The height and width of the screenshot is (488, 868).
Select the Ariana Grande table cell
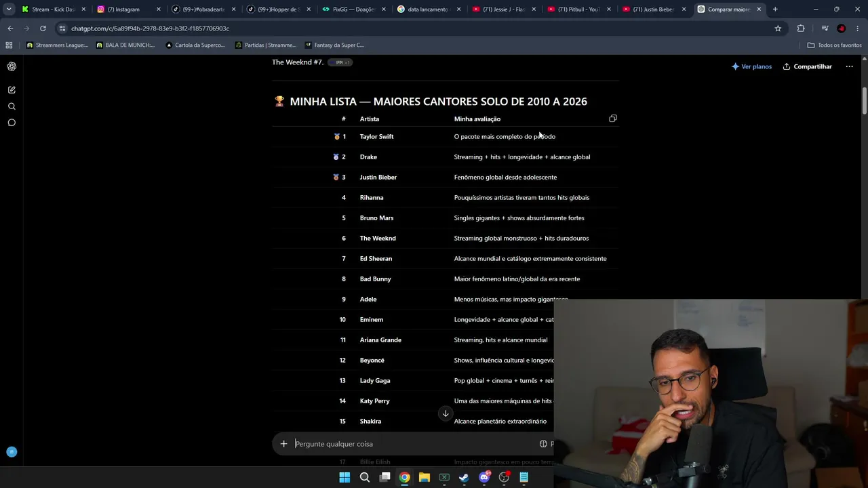pyautogui.click(x=380, y=340)
